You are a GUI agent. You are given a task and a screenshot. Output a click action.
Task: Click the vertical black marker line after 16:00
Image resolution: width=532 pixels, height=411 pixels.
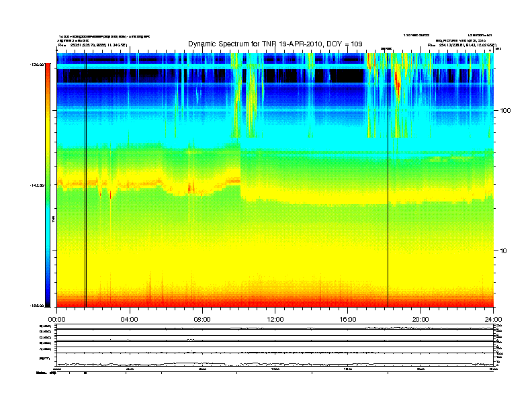(388, 180)
